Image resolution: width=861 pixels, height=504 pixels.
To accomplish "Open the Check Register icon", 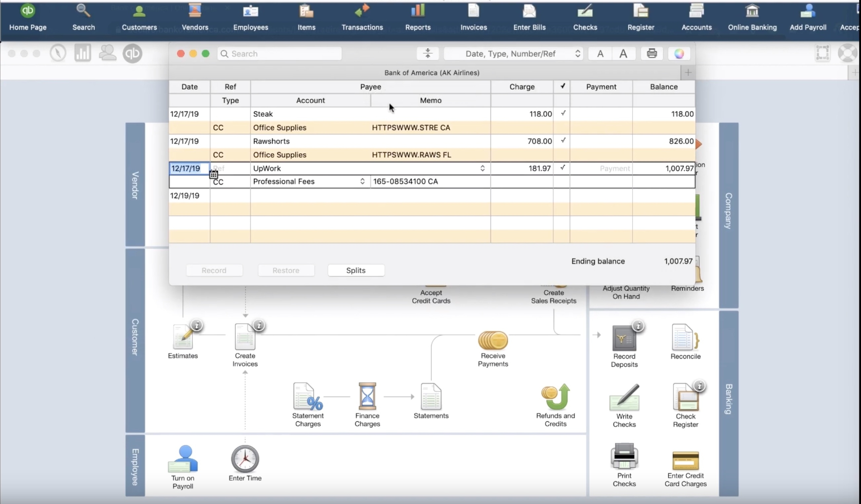I will pyautogui.click(x=685, y=397).
